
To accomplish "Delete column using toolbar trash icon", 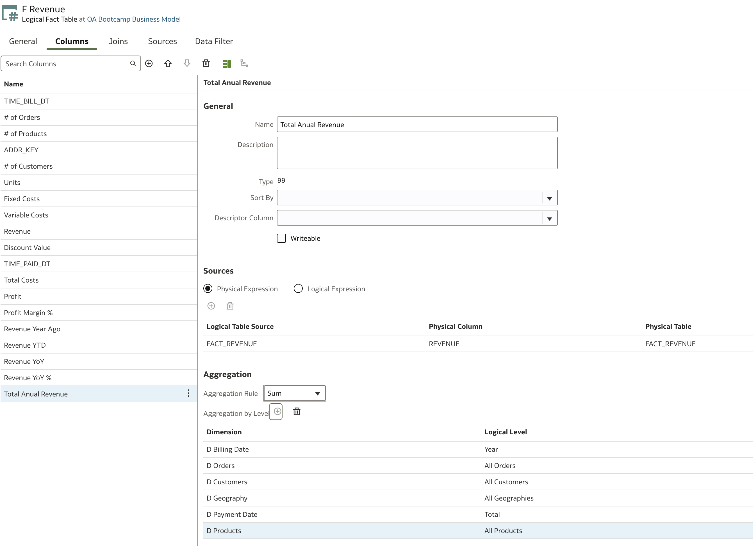I will tap(206, 63).
